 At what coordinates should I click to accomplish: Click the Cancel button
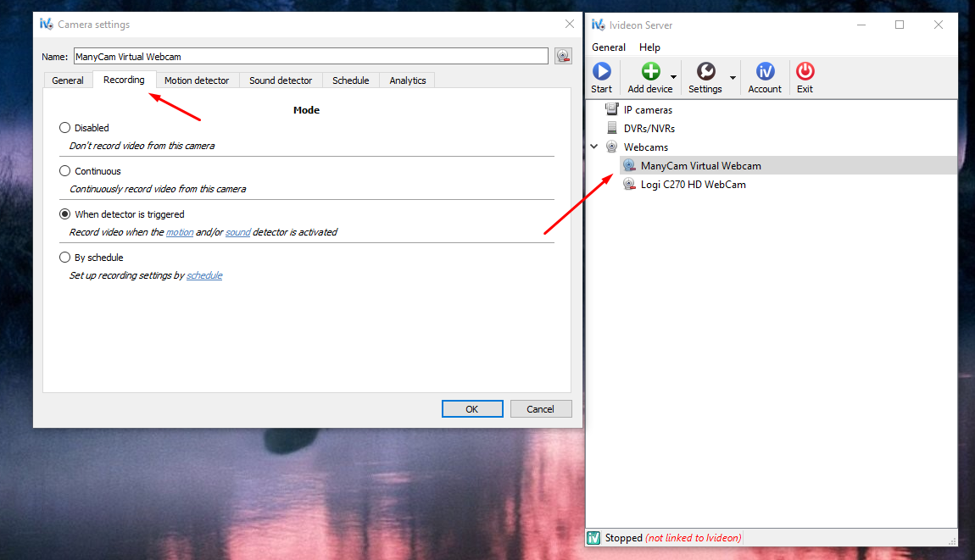click(x=540, y=409)
